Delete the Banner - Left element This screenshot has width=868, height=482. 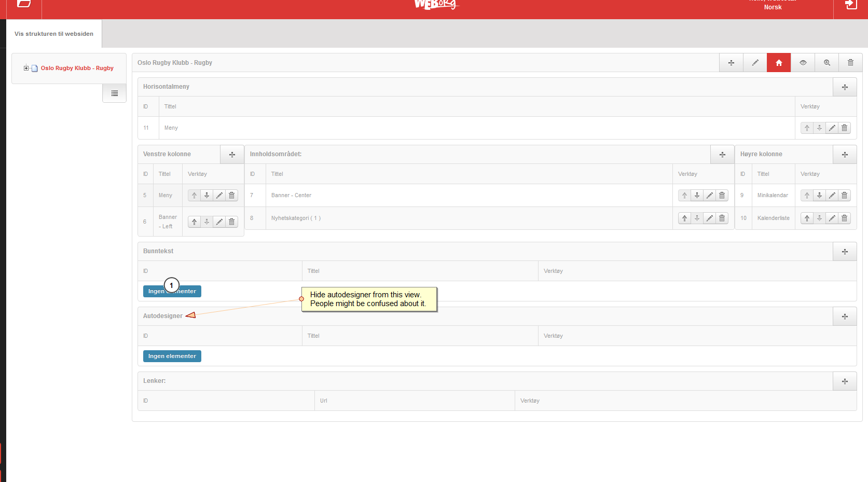tap(231, 222)
